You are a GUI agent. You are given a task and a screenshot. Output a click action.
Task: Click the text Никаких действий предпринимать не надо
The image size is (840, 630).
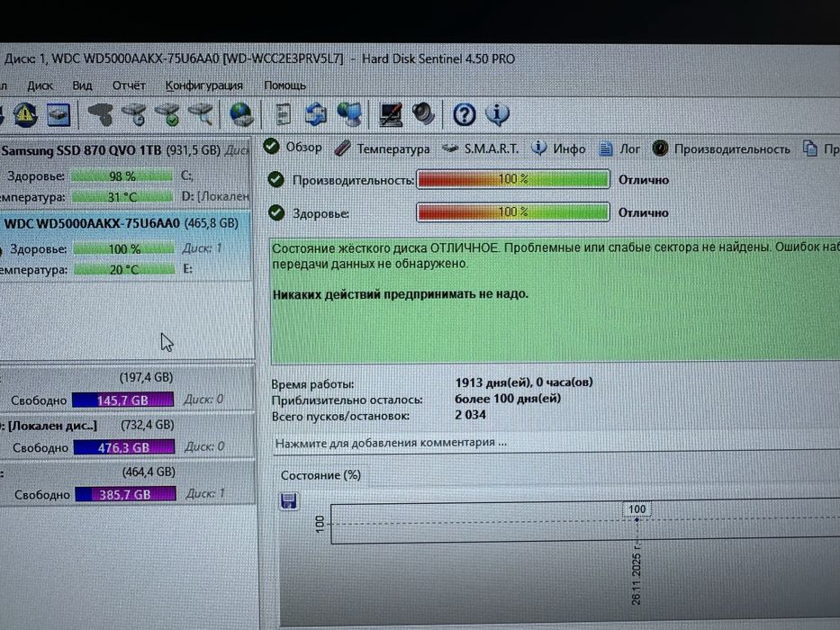[400, 294]
